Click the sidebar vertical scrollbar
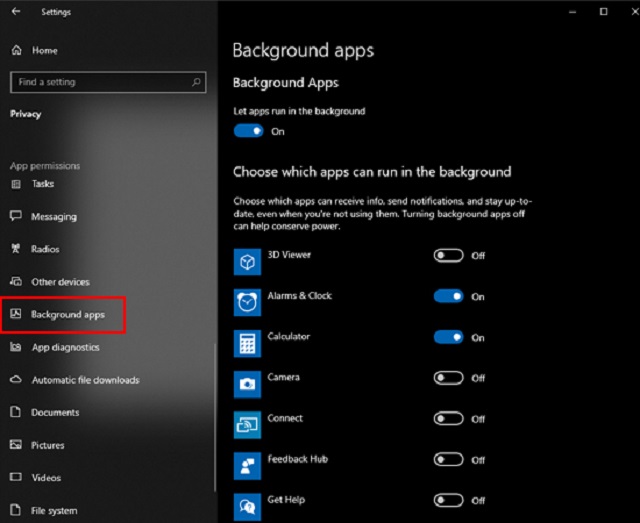The width and height of the screenshot is (640, 523). 215,417
